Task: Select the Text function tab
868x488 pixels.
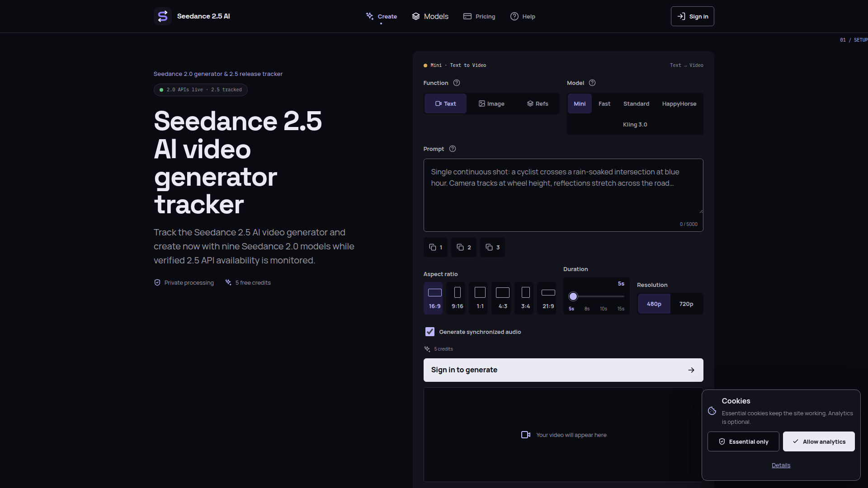Action: pyautogui.click(x=445, y=103)
